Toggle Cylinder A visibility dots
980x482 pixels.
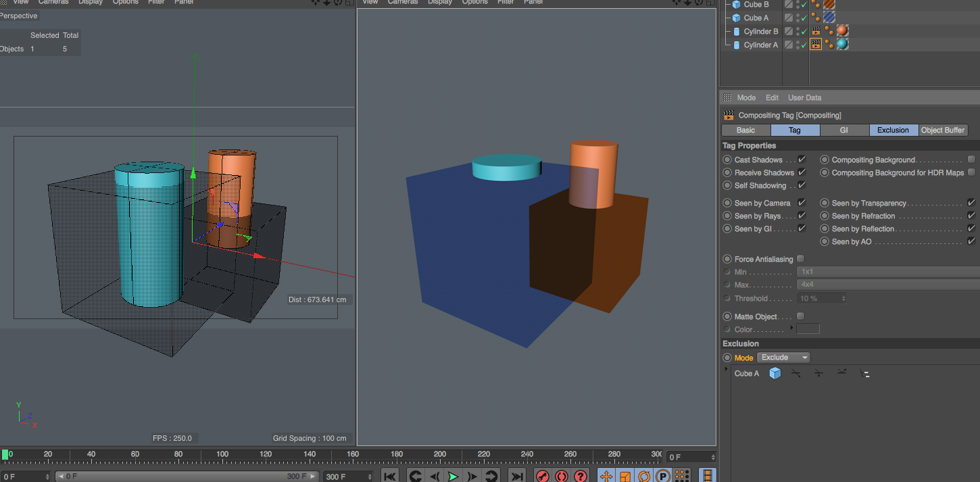pos(797,45)
